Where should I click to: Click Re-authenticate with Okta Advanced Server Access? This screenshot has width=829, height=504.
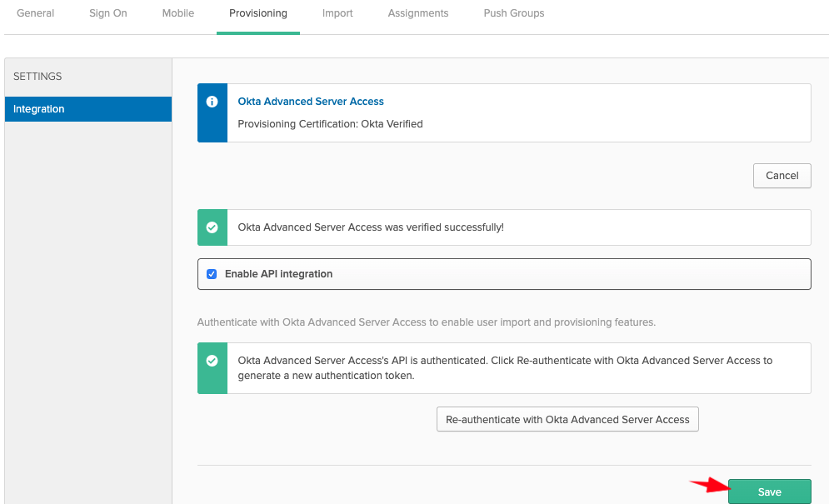pyautogui.click(x=567, y=420)
